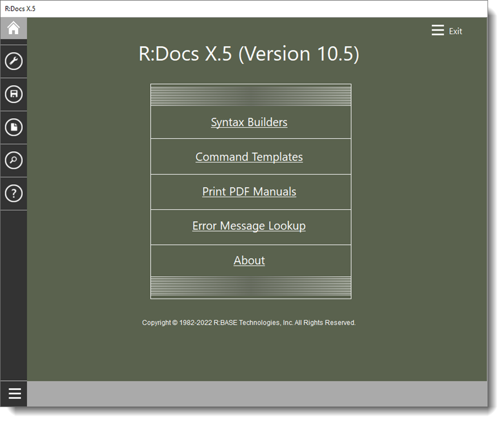The height and width of the screenshot is (423, 504).
Task: Open the wrench tools icon in sidebar
Action: (x=14, y=61)
